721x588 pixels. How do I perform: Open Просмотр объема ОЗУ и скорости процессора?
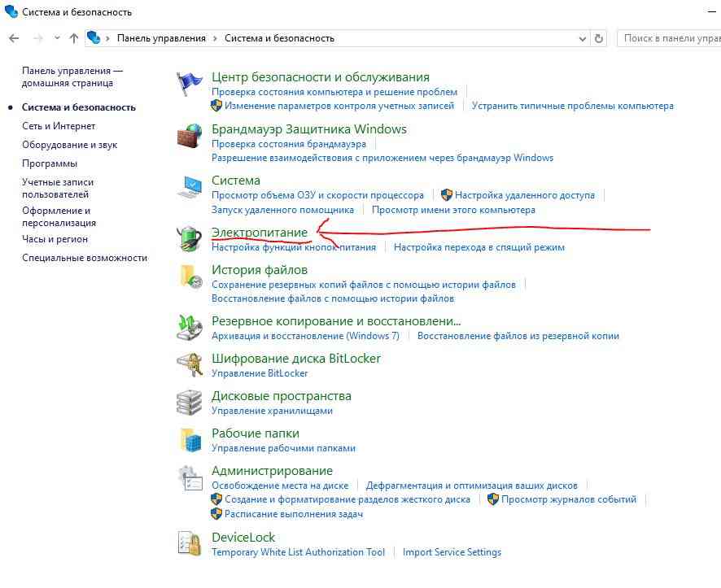(x=317, y=195)
